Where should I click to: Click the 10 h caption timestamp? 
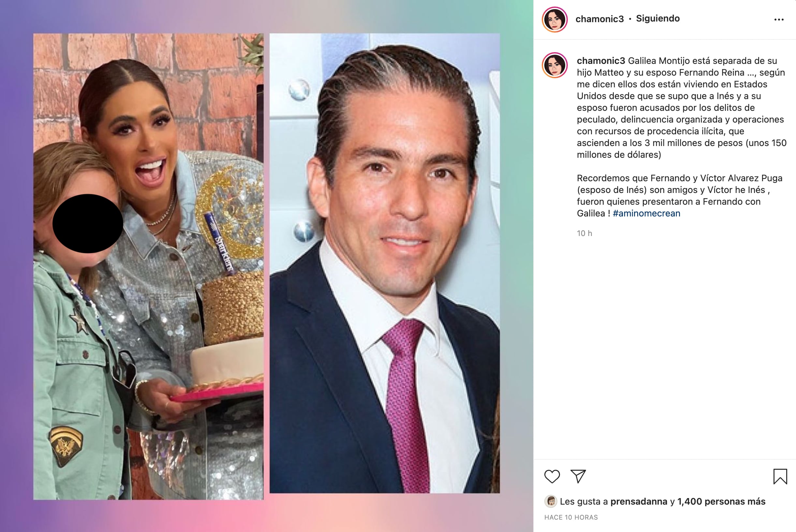point(584,233)
